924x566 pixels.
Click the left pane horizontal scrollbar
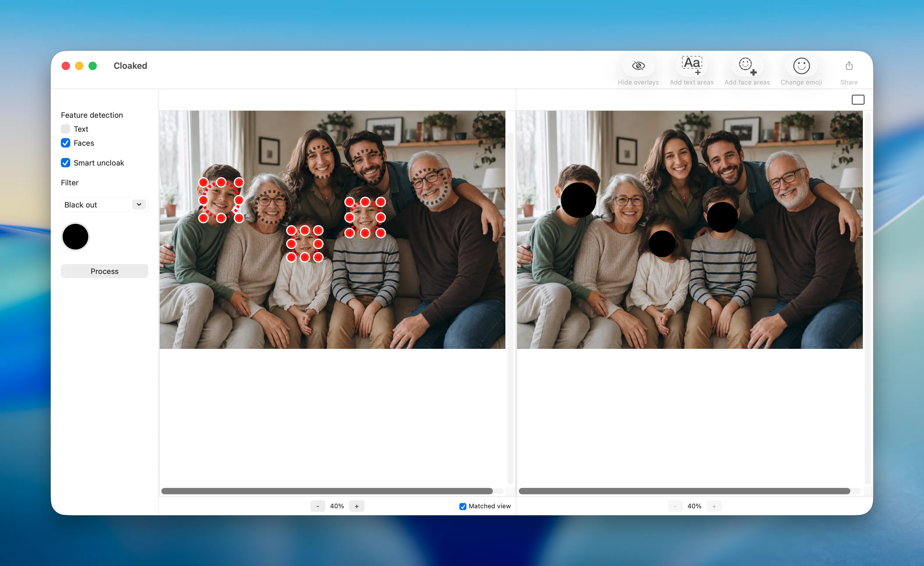(327, 491)
